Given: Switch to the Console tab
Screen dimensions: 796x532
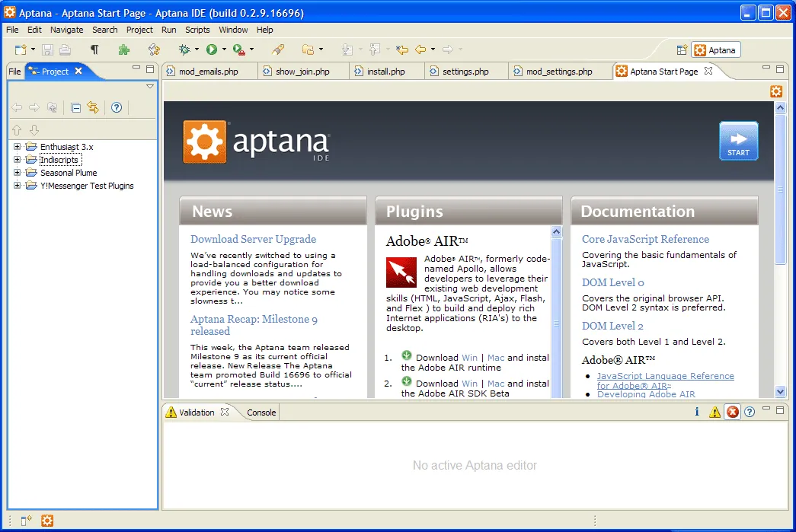Looking at the screenshot, I should point(262,412).
